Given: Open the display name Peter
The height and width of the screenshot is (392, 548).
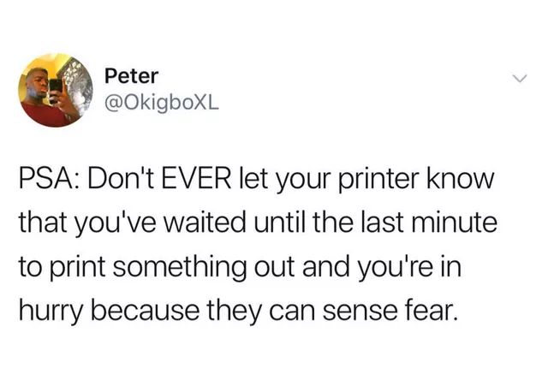Looking at the screenshot, I should tap(131, 76).
